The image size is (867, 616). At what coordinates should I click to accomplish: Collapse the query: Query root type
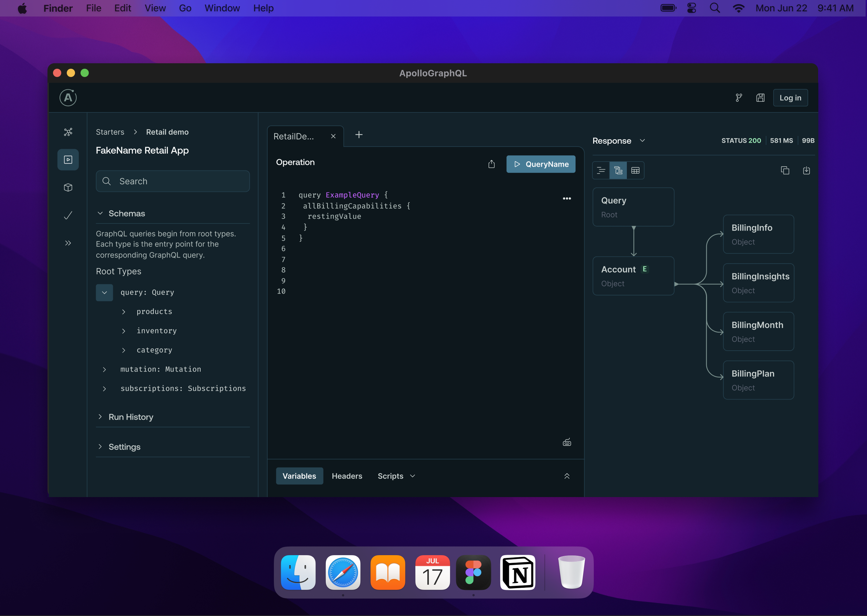coord(104,293)
